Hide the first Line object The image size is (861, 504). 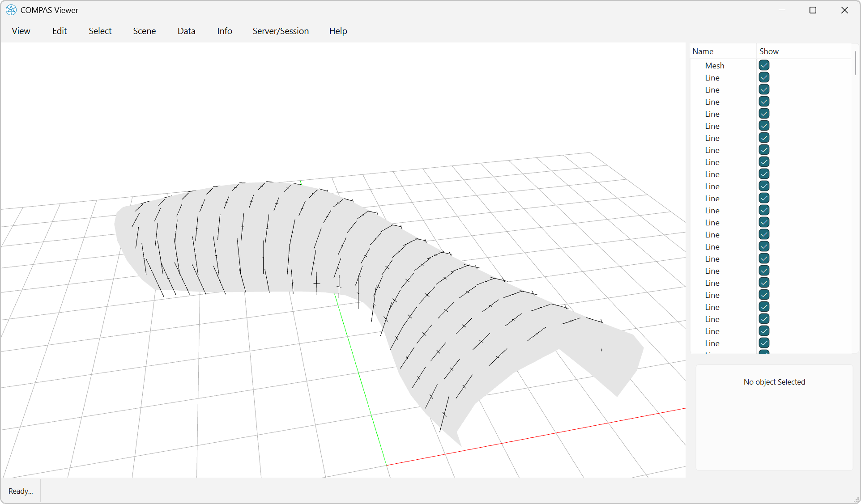[763, 77]
